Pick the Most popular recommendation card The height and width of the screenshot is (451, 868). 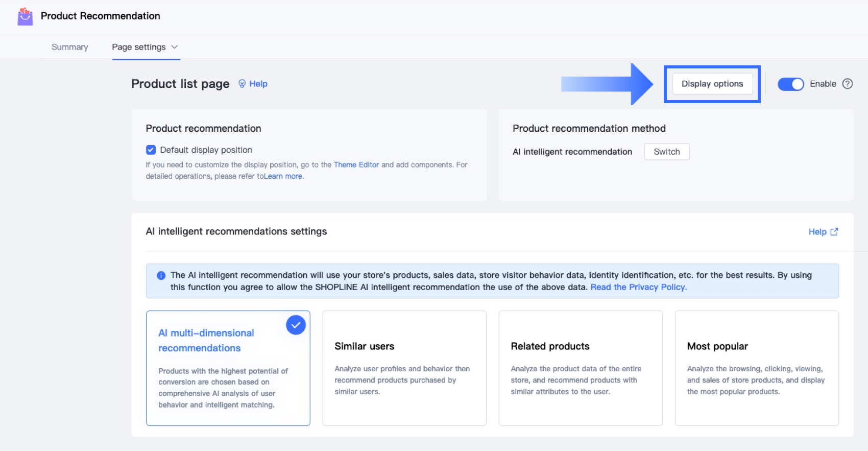tap(757, 368)
